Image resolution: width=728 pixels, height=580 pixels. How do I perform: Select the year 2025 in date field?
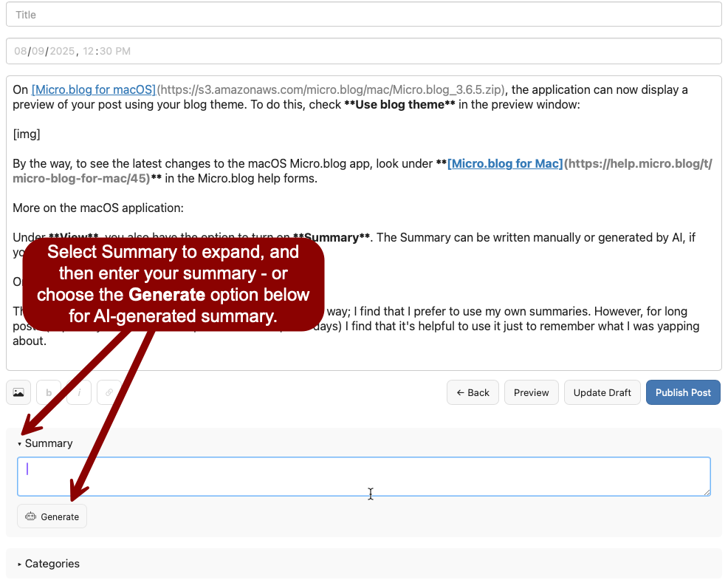[x=62, y=51]
